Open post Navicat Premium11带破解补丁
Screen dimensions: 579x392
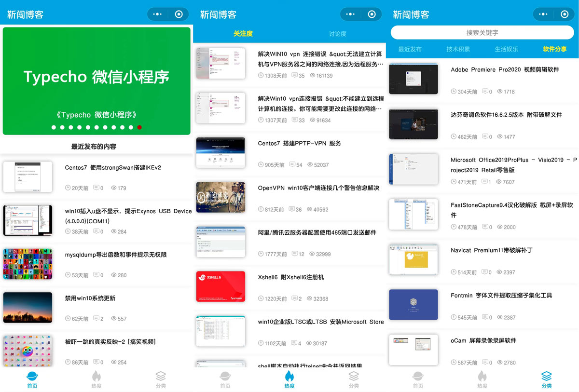point(492,250)
